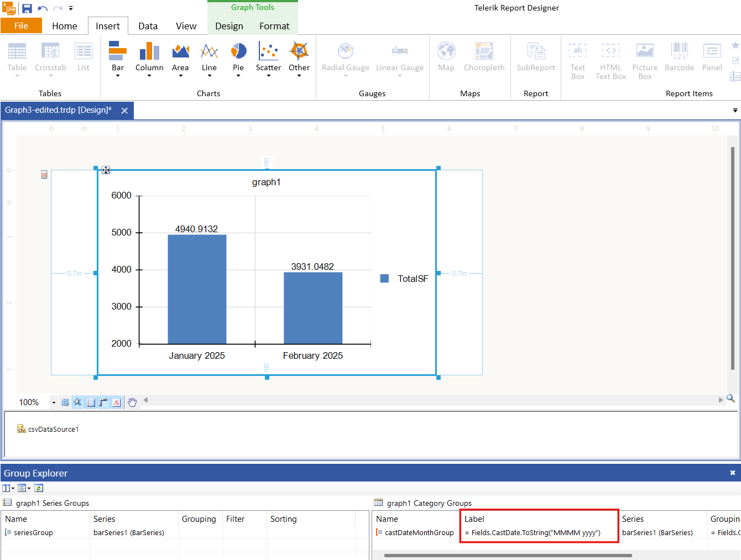Open the File menu

point(21,26)
